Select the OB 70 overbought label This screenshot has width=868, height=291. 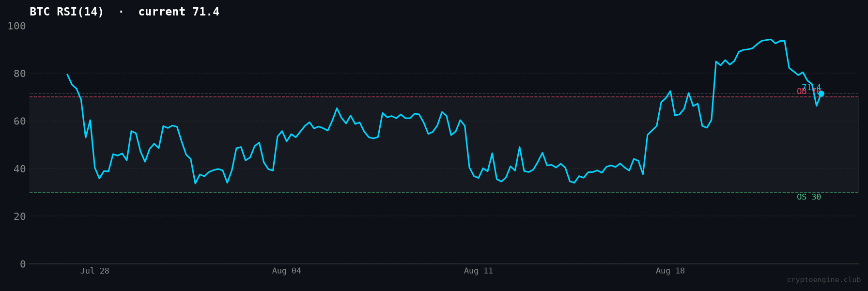808,92
